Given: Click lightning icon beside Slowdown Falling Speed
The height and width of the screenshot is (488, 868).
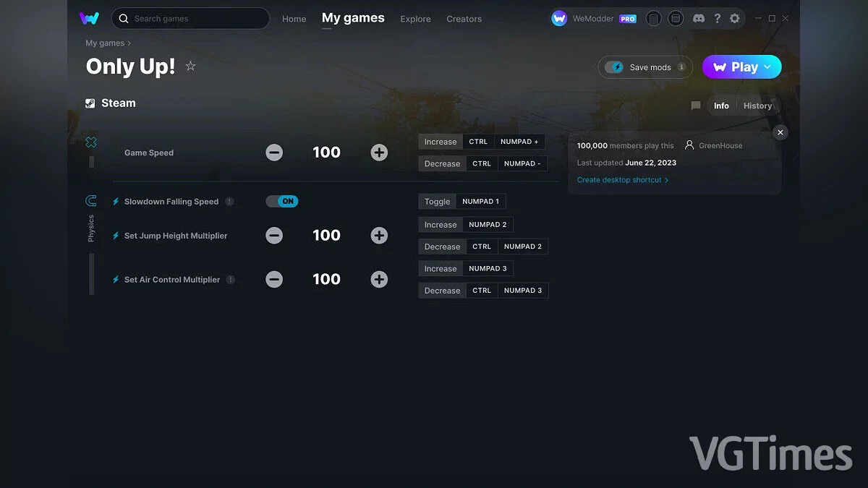Looking at the screenshot, I should 116,202.
